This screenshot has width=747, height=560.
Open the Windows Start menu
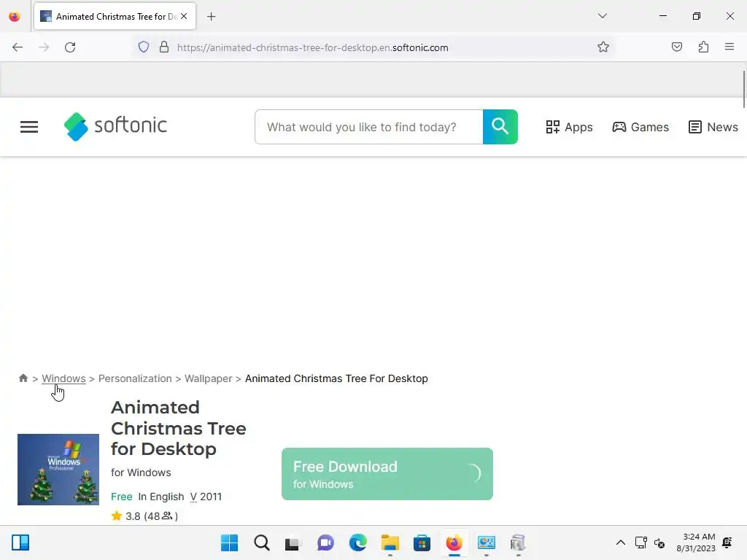pyautogui.click(x=229, y=542)
